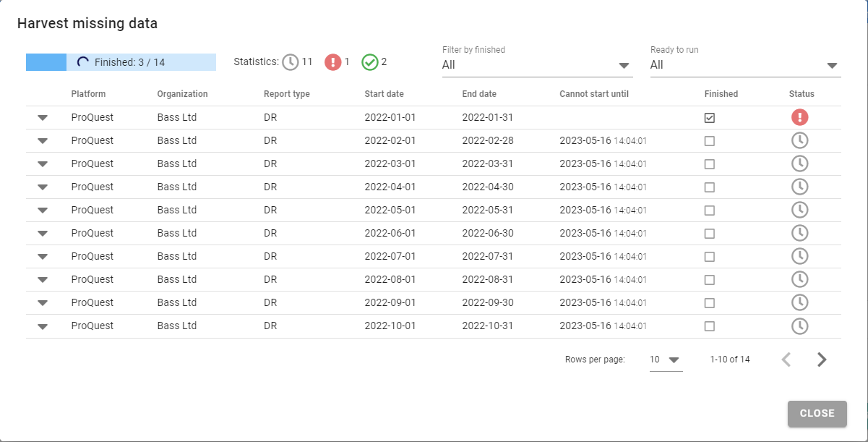Click the Status column header
Image resolution: width=868 pixels, height=442 pixels.
click(802, 94)
